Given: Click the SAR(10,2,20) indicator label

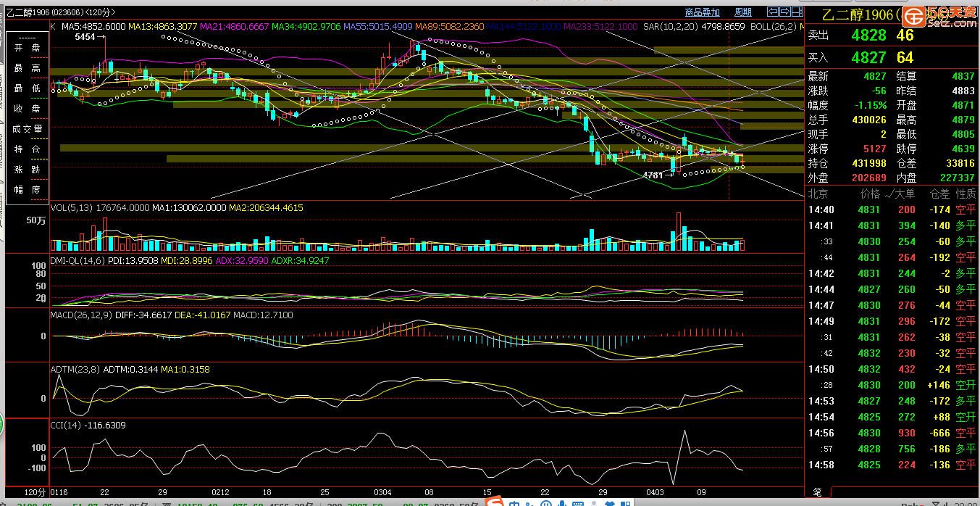Looking at the screenshot, I should (x=670, y=26).
